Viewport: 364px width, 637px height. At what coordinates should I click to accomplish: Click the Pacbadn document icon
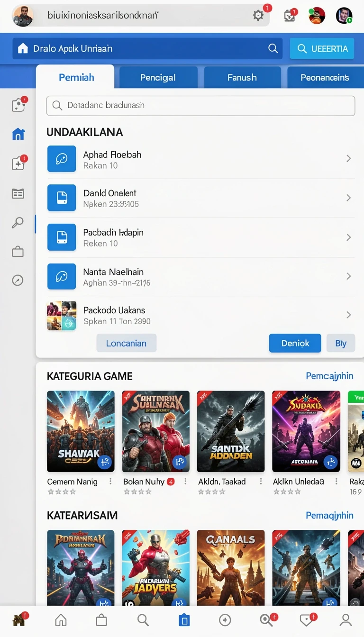62,237
